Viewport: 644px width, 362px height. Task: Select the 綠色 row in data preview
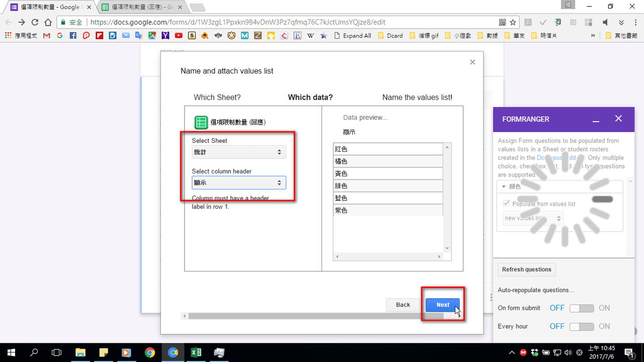point(388,186)
